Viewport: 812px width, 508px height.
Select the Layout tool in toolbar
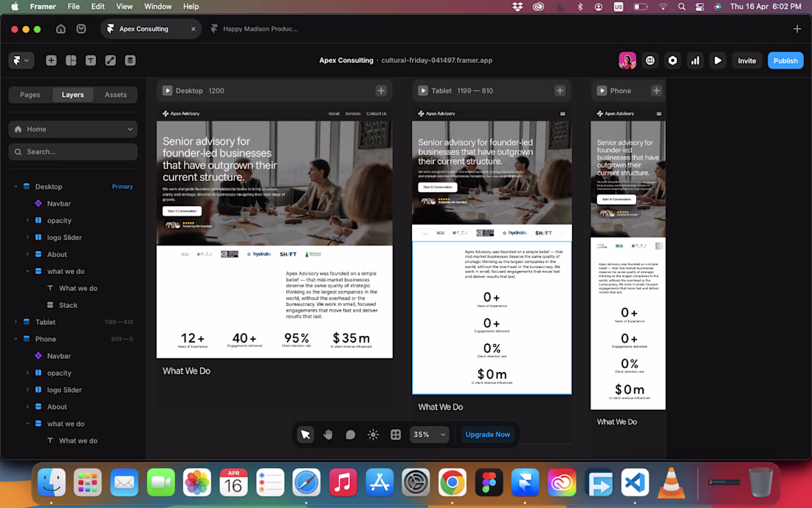pyautogui.click(x=71, y=61)
